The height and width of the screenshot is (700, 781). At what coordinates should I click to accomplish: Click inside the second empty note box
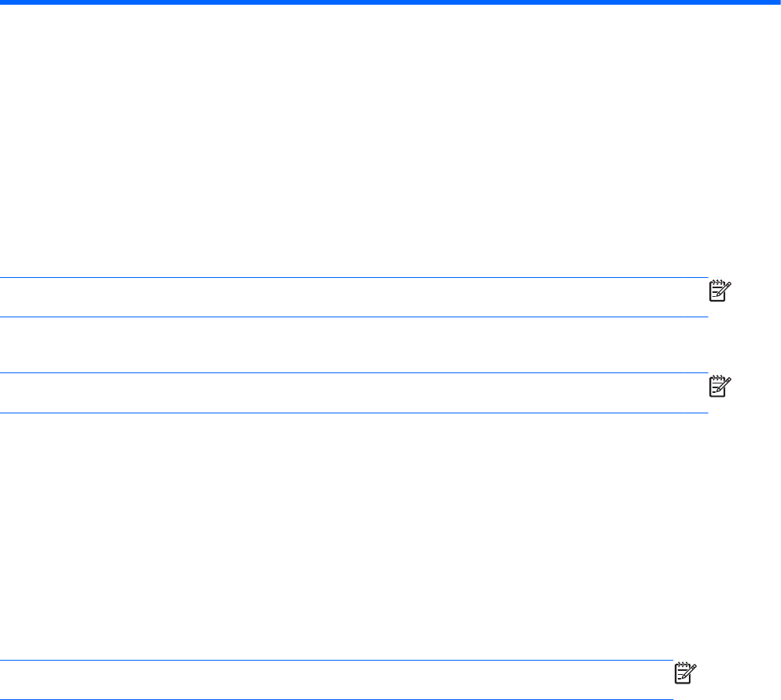click(346, 393)
